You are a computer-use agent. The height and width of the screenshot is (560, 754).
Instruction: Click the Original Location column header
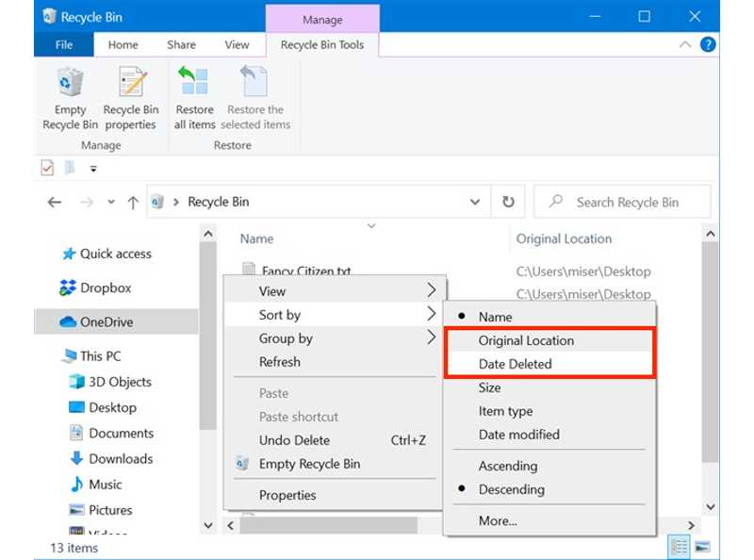[x=564, y=239]
